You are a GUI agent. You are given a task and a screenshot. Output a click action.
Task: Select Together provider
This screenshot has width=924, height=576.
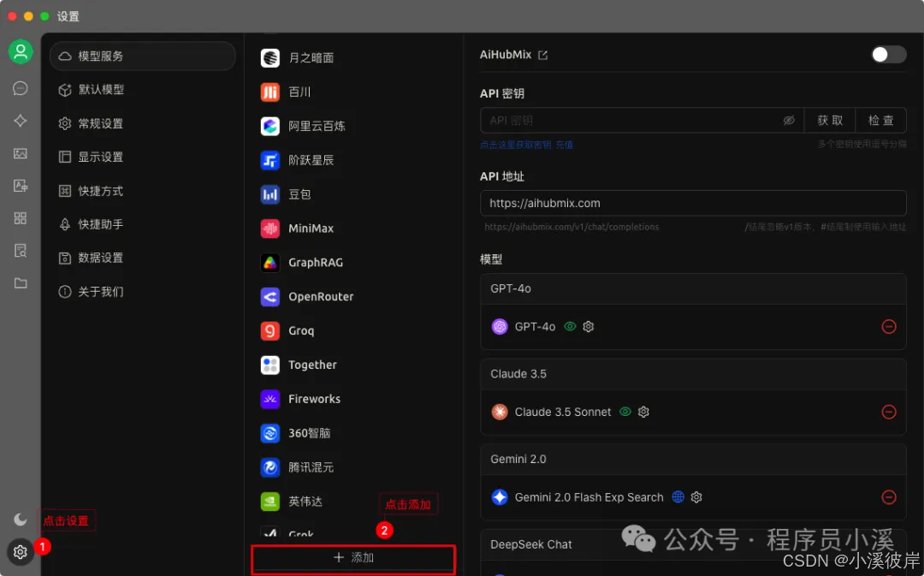pyautogui.click(x=353, y=365)
